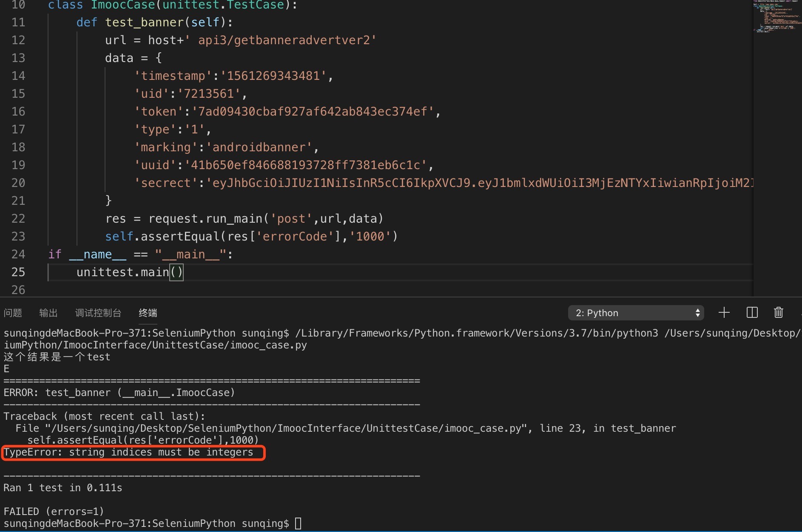
Task: Split the terminal panel
Action: [x=752, y=313]
